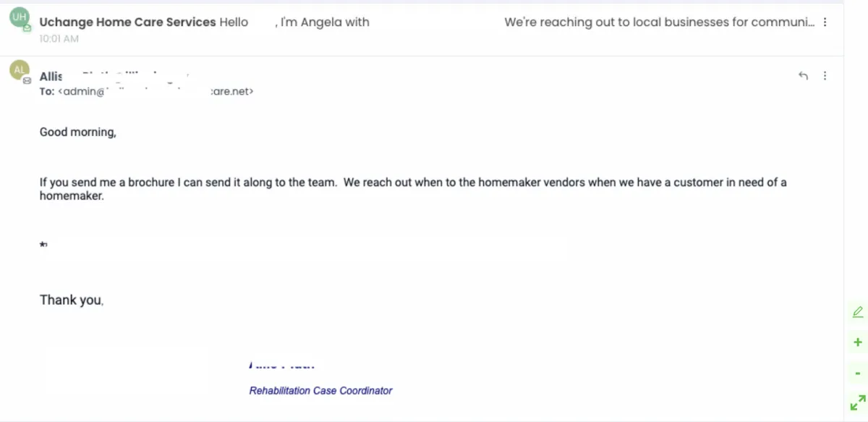This screenshot has width=868, height=422.
Task: Click the green plus zoom-in icon
Action: [x=858, y=342]
